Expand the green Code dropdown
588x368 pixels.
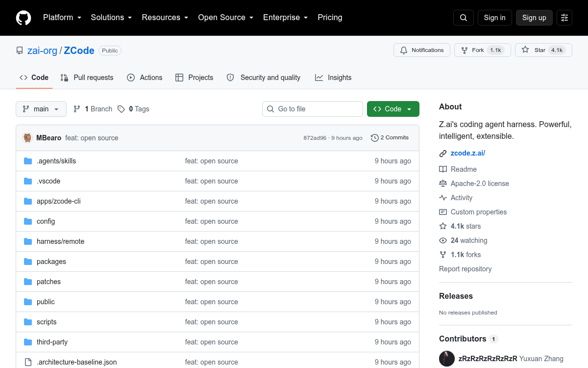(x=393, y=109)
